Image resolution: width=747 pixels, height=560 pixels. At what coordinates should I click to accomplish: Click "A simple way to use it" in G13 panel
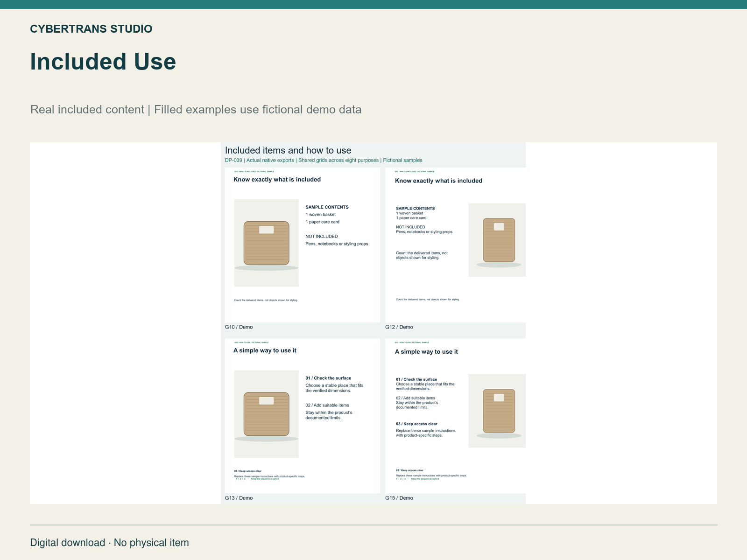pyautogui.click(x=265, y=350)
